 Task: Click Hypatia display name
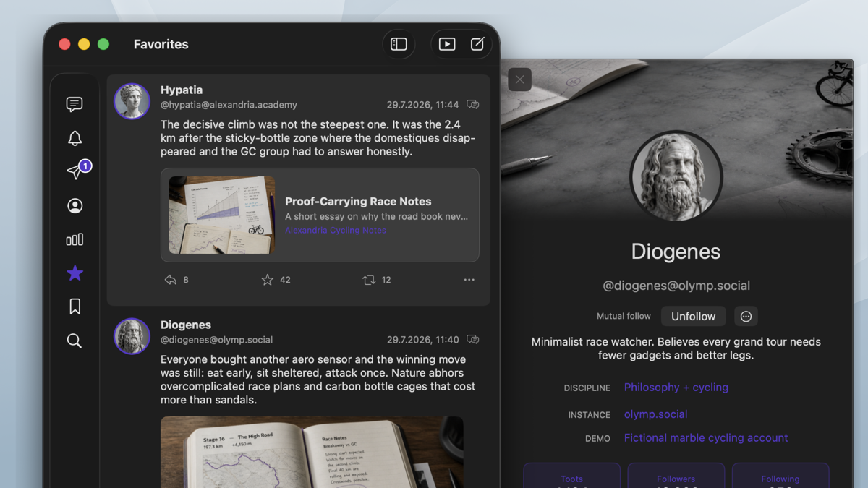[x=182, y=90]
